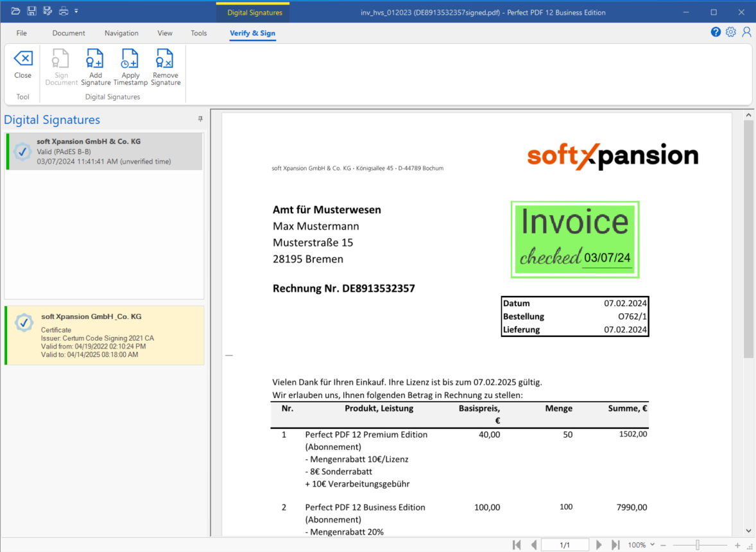The width and height of the screenshot is (756, 552).
Task: Select the valid soft Xpansion signature entry
Action: coord(104,151)
